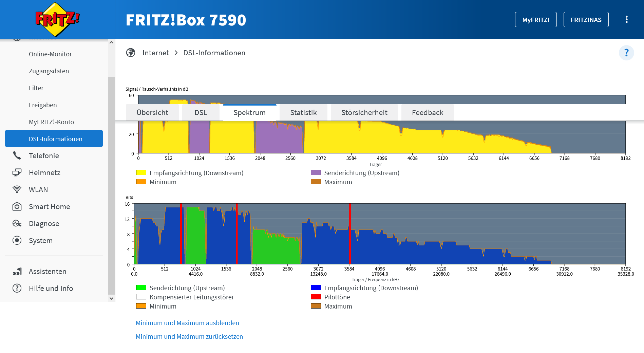Open MyFRITZ! from the header
Image resolution: width=644 pixels, height=353 pixels.
coord(536,20)
